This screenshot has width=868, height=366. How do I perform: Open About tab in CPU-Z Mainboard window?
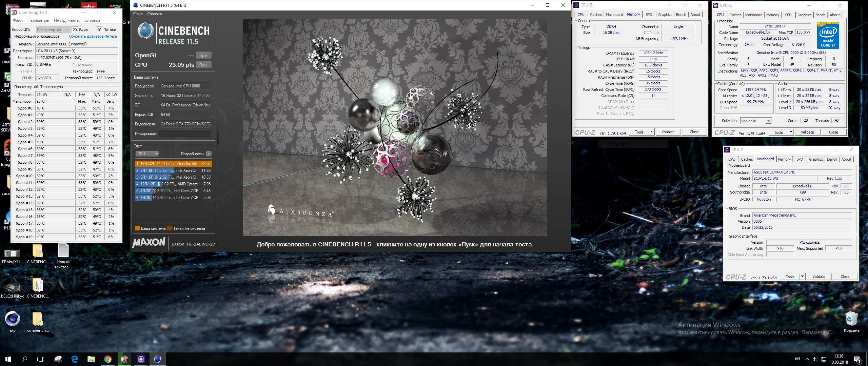pos(846,159)
